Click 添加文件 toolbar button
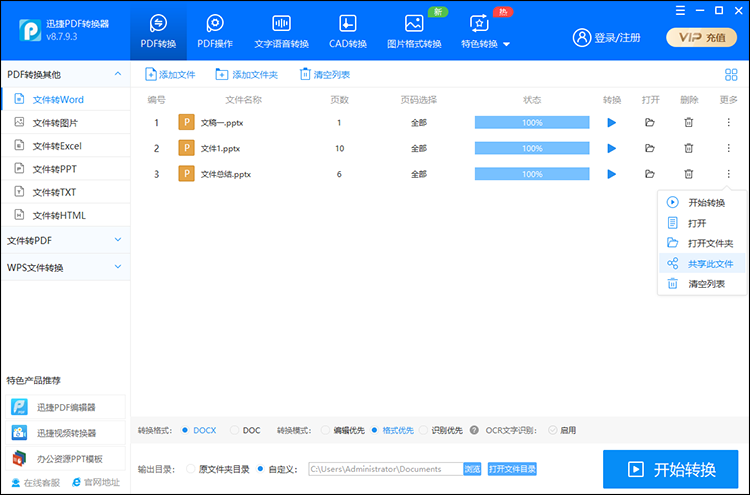750x495 pixels. [x=170, y=75]
